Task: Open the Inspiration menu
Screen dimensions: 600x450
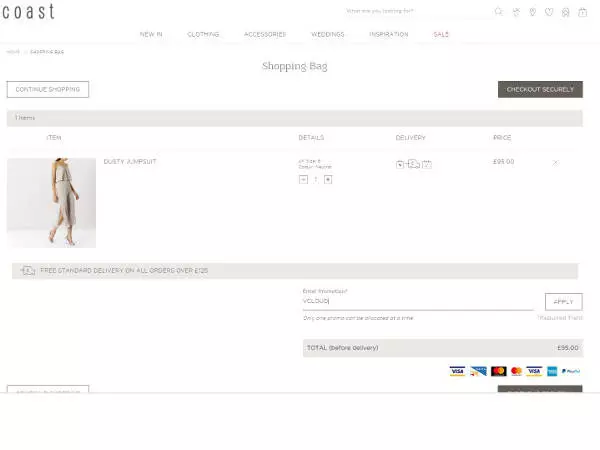Action: [389, 34]
